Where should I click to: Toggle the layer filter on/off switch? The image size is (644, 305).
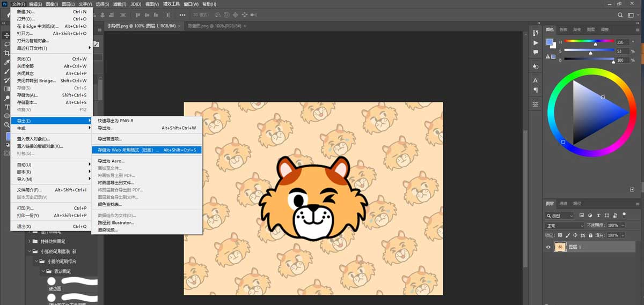tap(623, 215)
